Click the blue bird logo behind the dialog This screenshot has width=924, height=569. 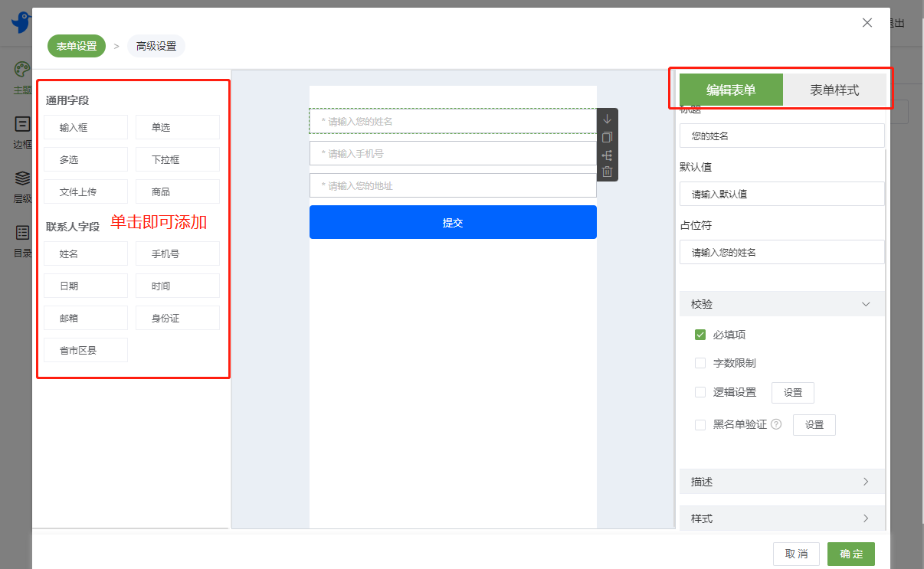pyautogui.click(x=21, y=22)
